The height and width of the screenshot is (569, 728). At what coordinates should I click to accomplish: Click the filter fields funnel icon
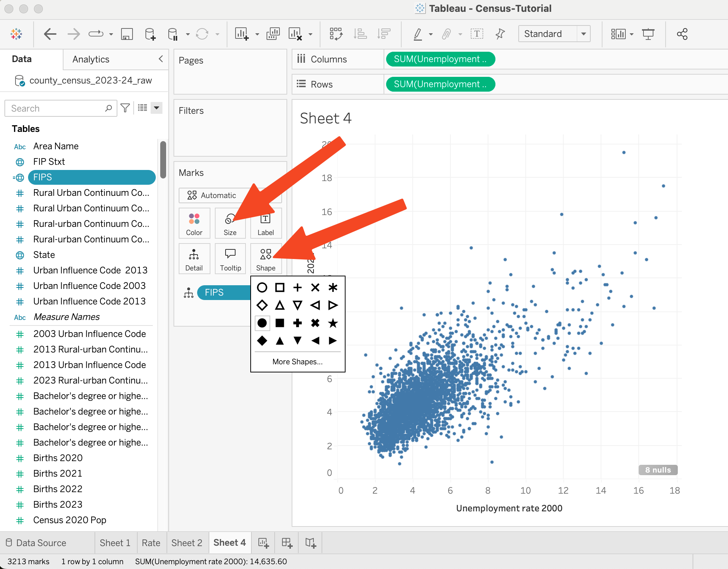(x=125, y=108)
